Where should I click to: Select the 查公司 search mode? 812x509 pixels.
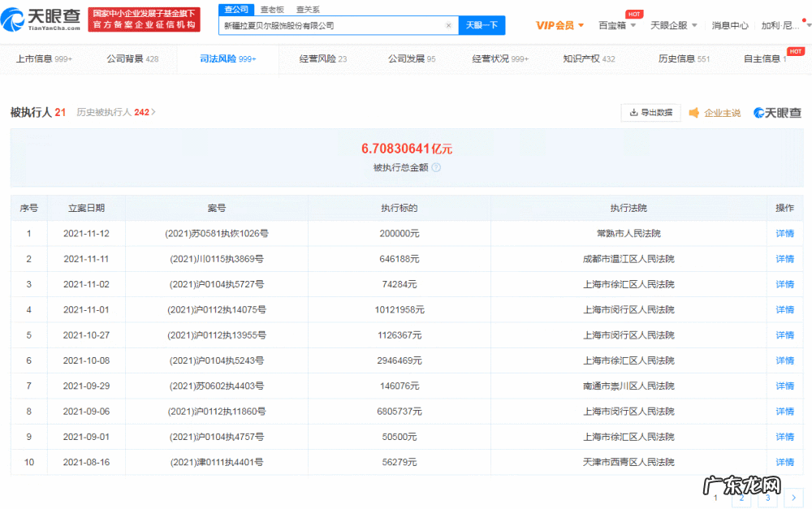pos(235,9)
